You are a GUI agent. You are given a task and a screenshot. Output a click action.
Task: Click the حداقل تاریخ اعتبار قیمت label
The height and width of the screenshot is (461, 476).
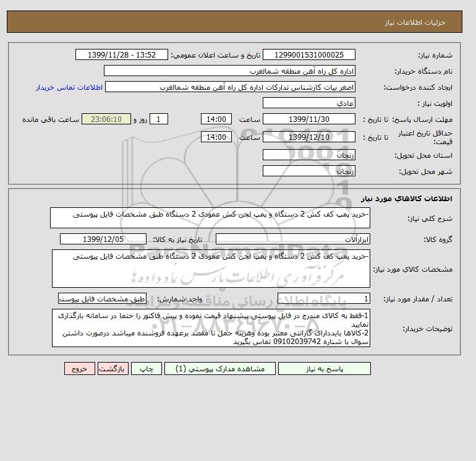pos(425,137)
